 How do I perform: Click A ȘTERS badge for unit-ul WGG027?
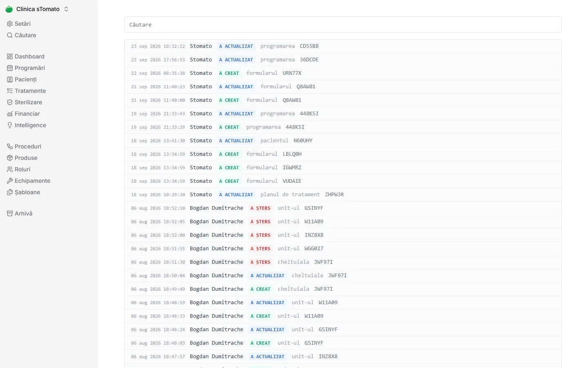click(261, 249)
